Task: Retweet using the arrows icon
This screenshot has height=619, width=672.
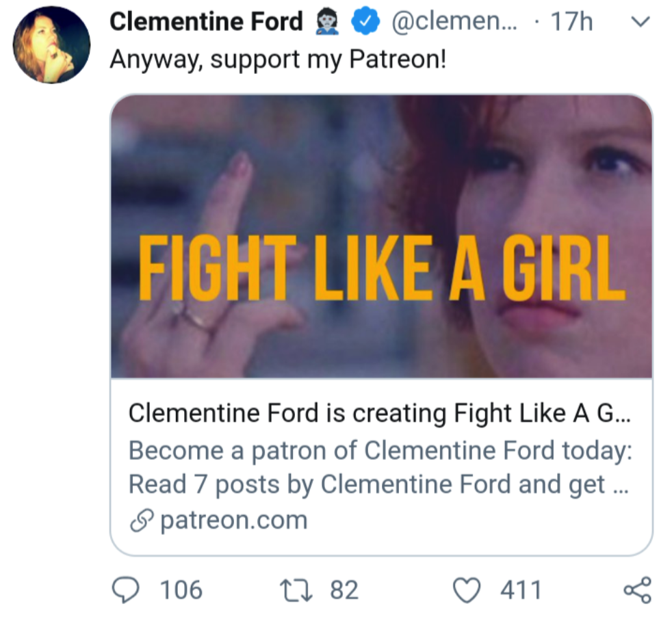Action: 298,590
